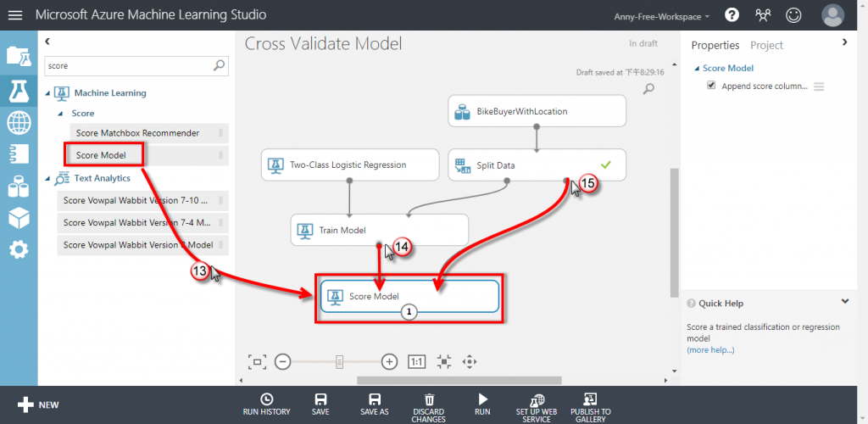This screenshot has height=424, width=868.
Task: Open the Append score column options menu
Action: point(819,86)
